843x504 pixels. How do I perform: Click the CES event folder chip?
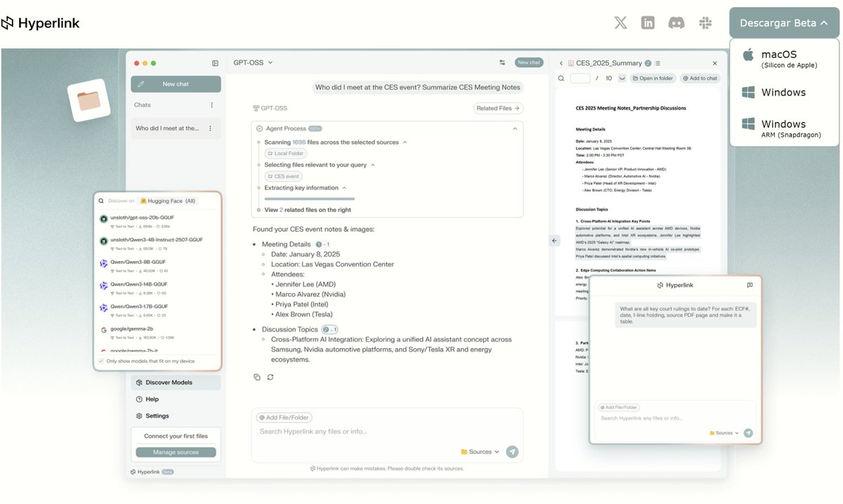[x=283, y=176]
